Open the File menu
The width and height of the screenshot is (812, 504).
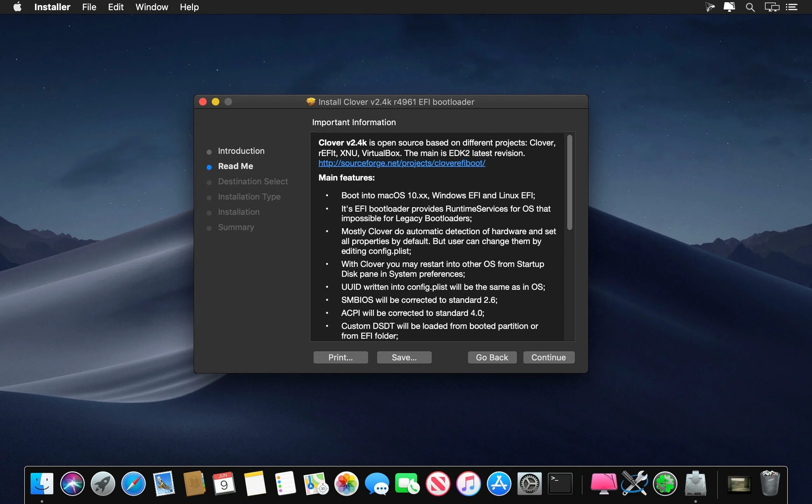[89, 7]
